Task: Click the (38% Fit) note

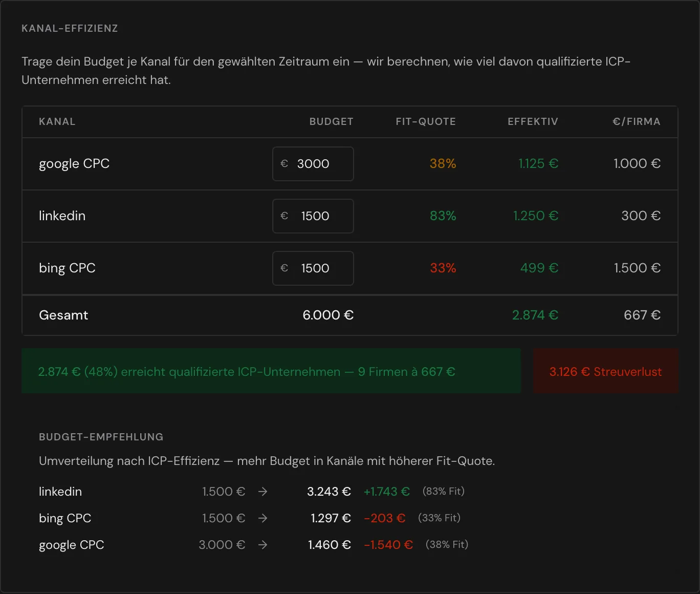Action: (x=447, y=545)
